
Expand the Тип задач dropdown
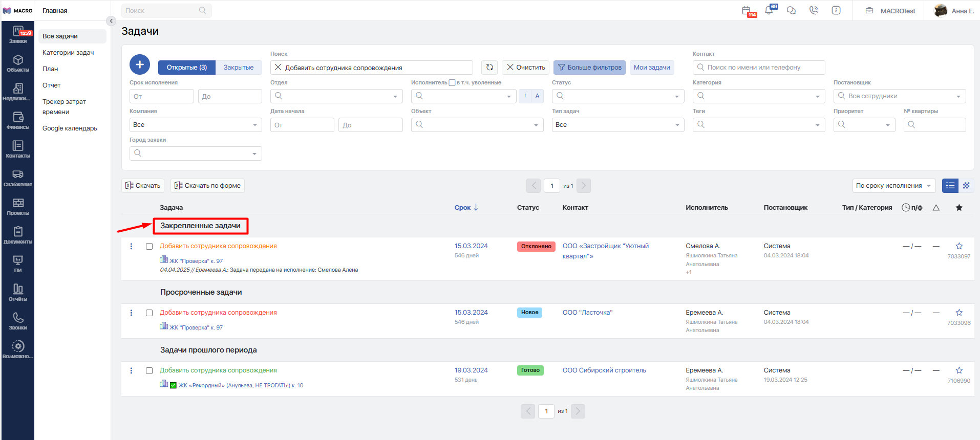(617, 125)
